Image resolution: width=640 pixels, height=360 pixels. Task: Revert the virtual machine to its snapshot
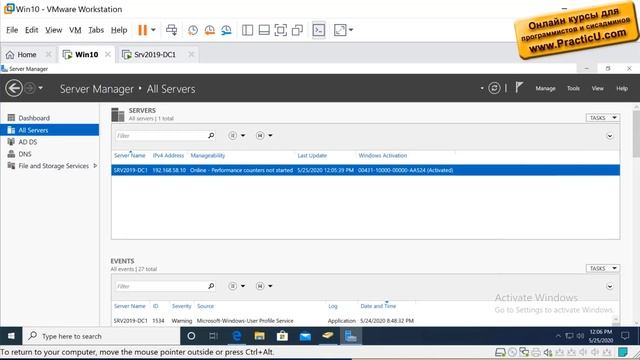pyautogui.click(x=209, y=30)
